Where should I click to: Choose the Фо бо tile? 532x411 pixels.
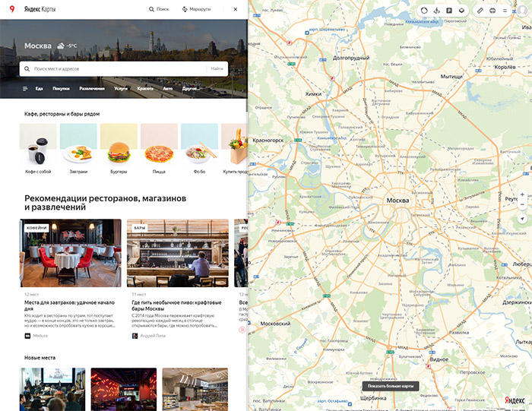coord(199,149)
